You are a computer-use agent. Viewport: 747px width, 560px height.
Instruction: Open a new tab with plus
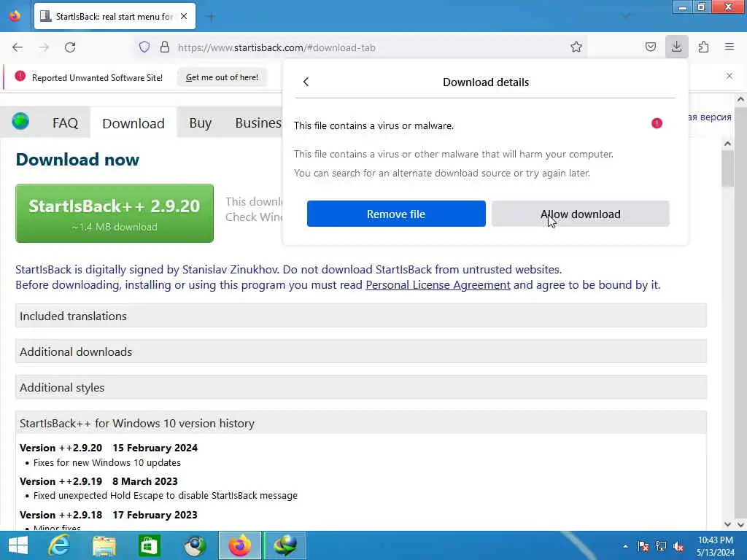click(x=211, y=17)
